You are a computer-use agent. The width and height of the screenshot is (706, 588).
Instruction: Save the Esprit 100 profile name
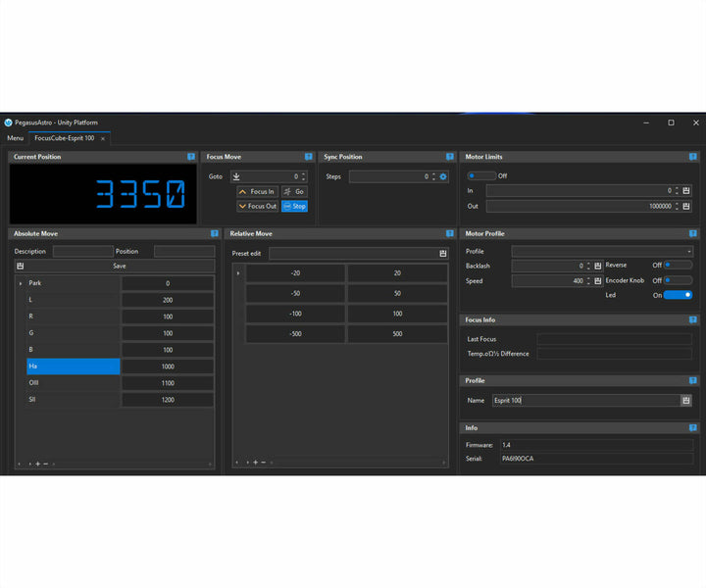[686, 400]
